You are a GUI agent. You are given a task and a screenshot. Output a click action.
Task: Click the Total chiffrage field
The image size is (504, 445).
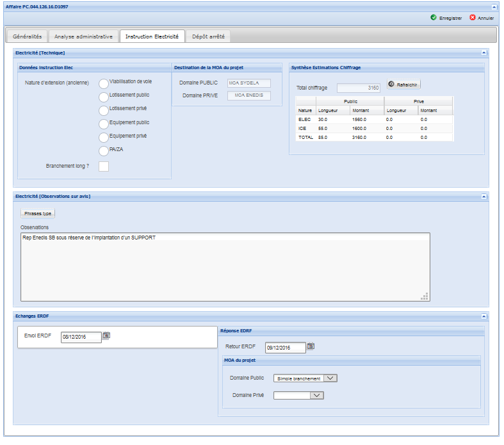[x=359, y=88]
